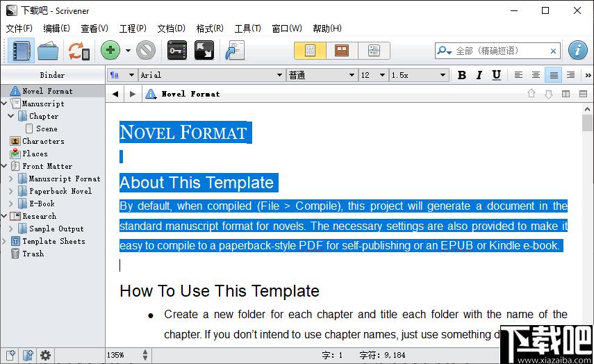This screenshot has height=364, width=594.
Task: Adjust the 135% zoom stepper
Action: pyautogui.click(x=145, y=355)
